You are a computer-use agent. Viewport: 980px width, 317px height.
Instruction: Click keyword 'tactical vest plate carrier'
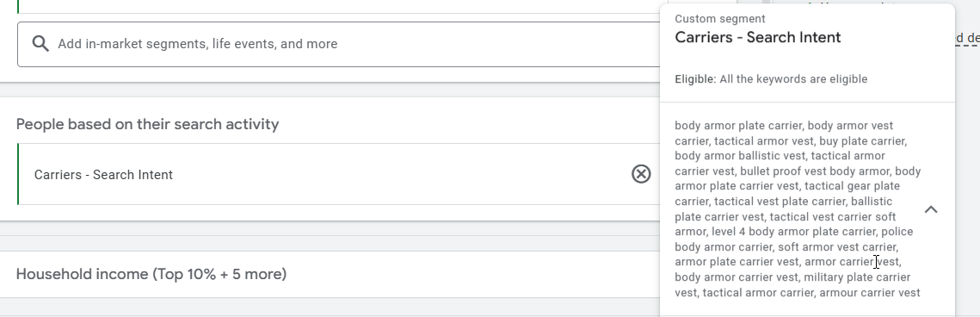(780, 202)
